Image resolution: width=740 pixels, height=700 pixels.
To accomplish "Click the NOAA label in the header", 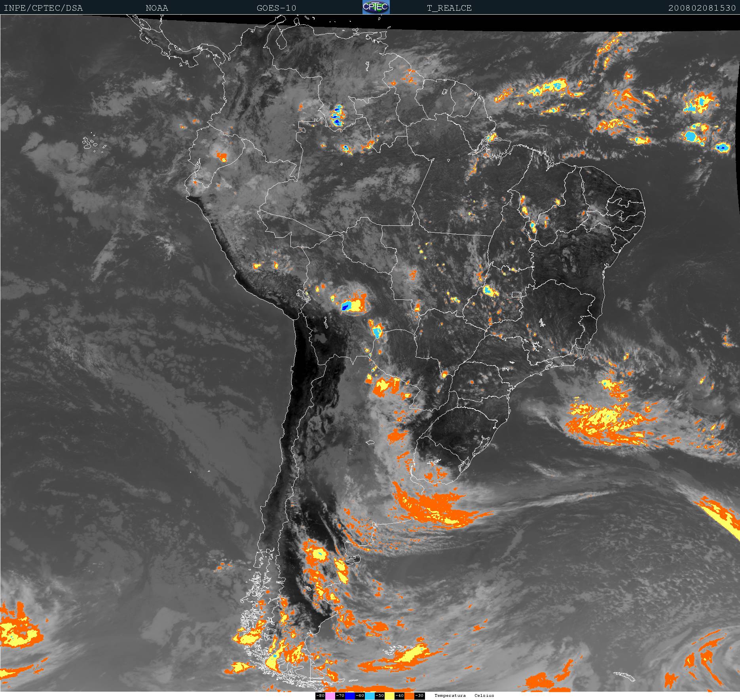I will (x=157, y=8).
